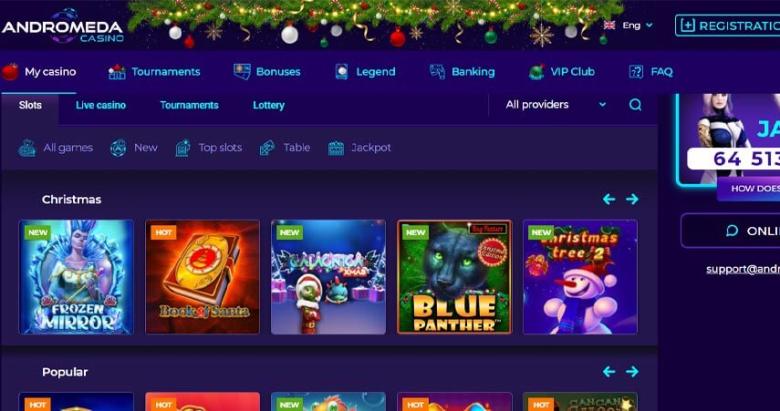Show Top slots category
Viewport: 780px width, 411px height.
pos(208,148)
